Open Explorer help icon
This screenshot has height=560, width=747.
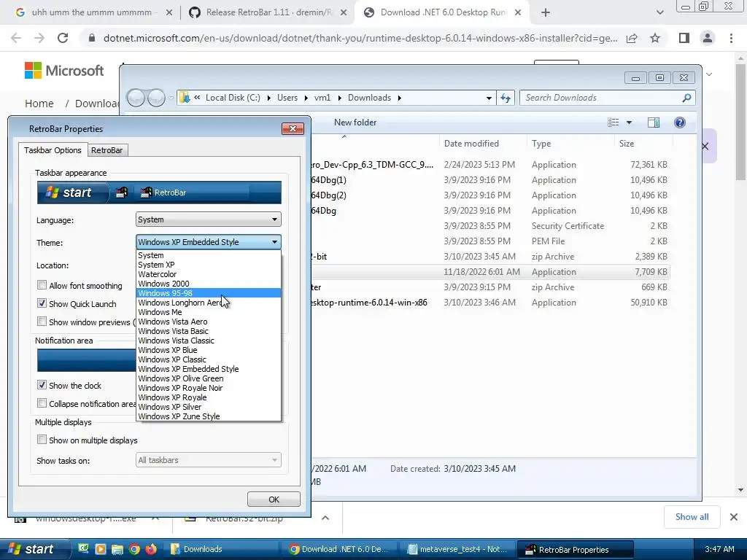tap(679, 122)
